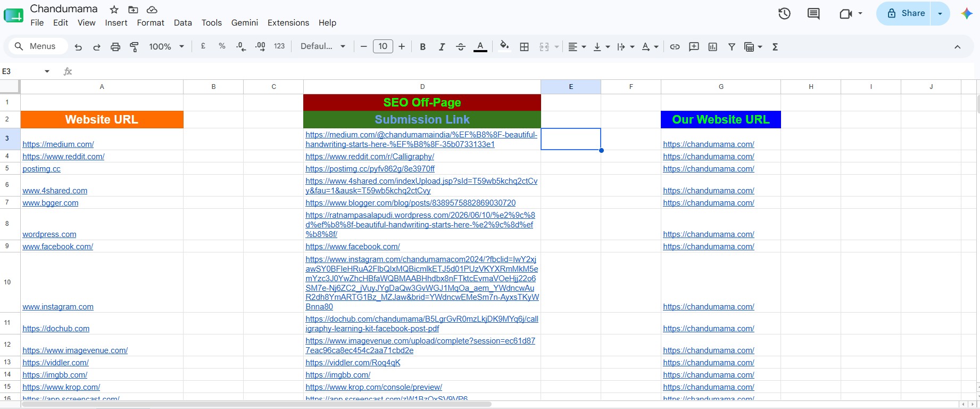Open the Extensions menu
Screen dimensions: 980x409
coord(288,23)
